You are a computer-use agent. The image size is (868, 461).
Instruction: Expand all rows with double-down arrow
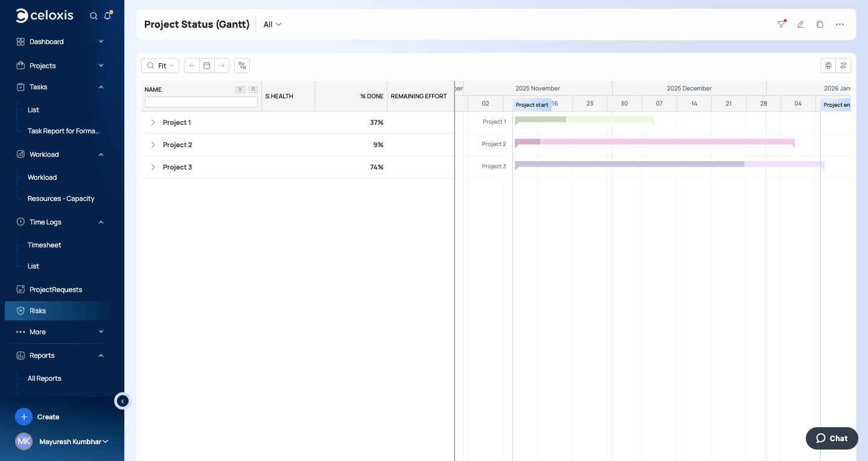pyautogui.click(x=240, y=89)
